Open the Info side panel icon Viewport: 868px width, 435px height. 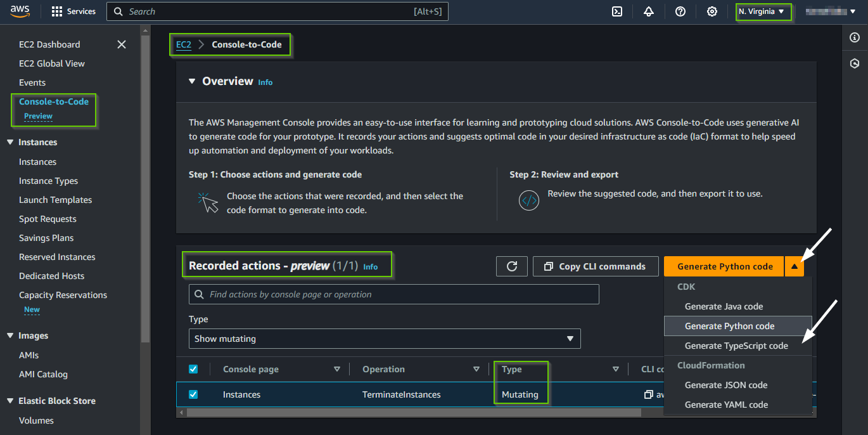(x=854, y=37)
